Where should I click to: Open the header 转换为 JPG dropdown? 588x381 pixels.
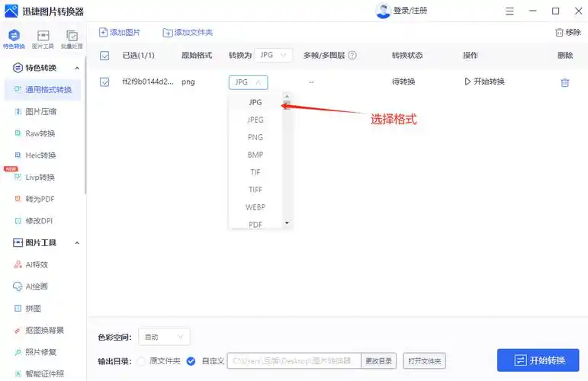coord(273,55)
